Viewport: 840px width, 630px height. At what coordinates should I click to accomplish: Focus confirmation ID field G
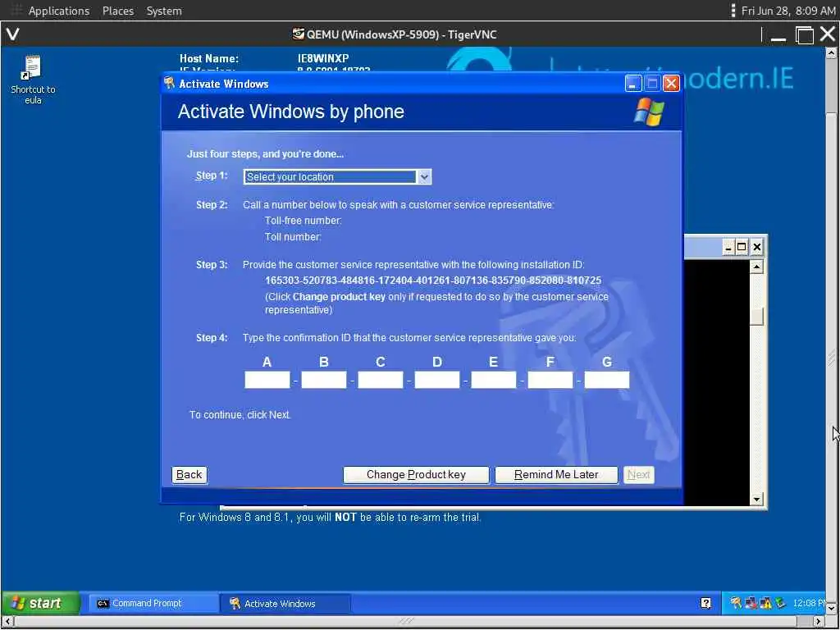click(x=607, y=380)
